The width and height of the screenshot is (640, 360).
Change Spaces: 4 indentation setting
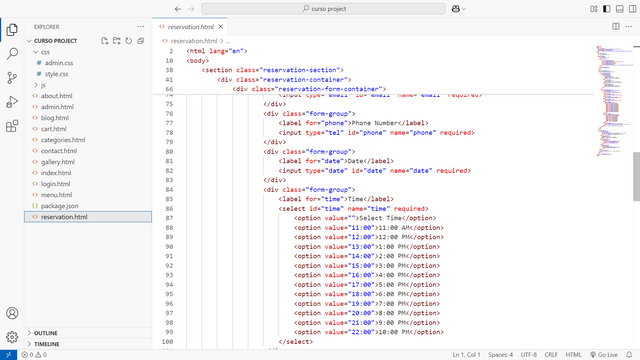point(500,355)
